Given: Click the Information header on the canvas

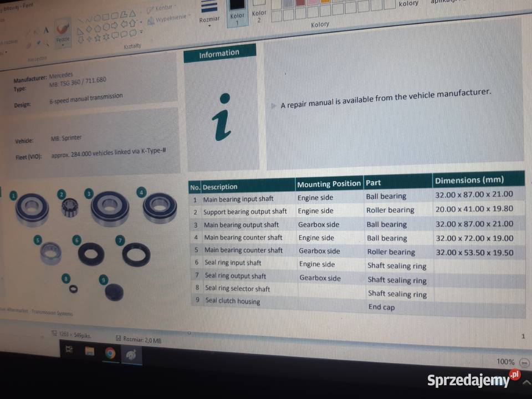Looking at the screenshot, I should [219, 53].
